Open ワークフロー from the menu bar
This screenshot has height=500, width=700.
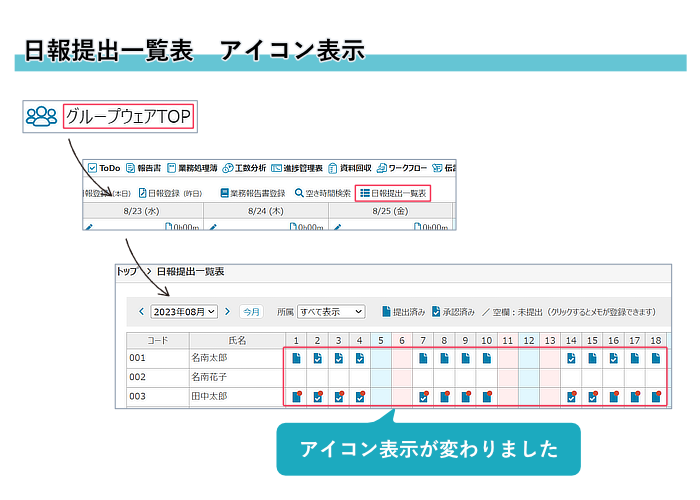[x=408, y=168]
